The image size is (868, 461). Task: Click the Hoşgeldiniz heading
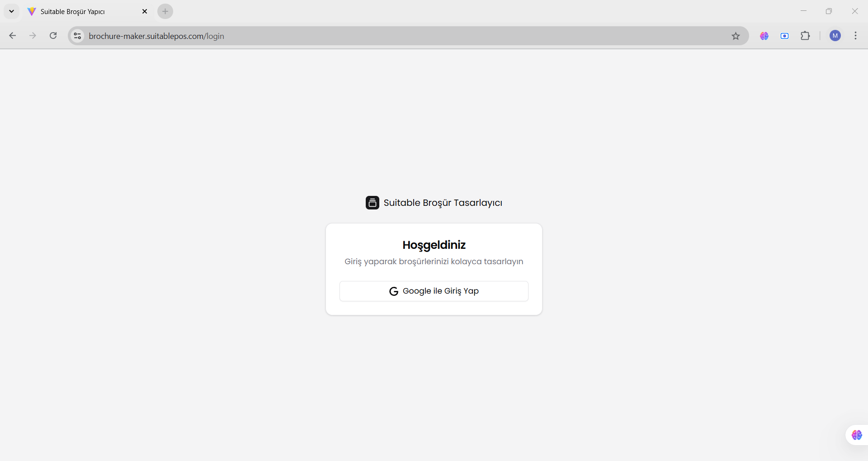point(434,245)
